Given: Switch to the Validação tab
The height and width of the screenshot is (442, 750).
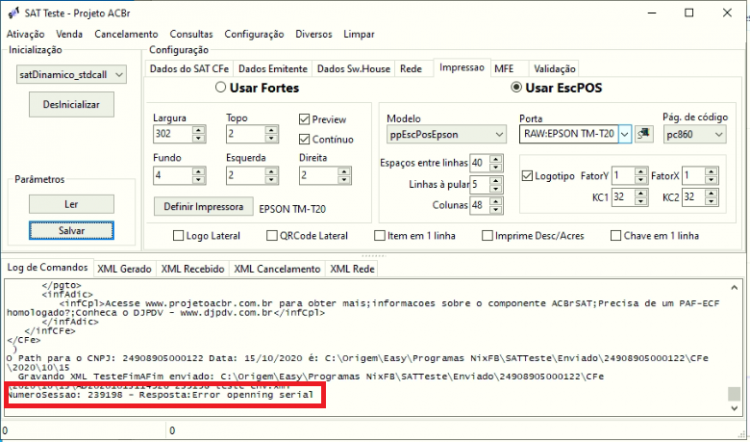Looking at the screenshot, I should coord(555,68).
